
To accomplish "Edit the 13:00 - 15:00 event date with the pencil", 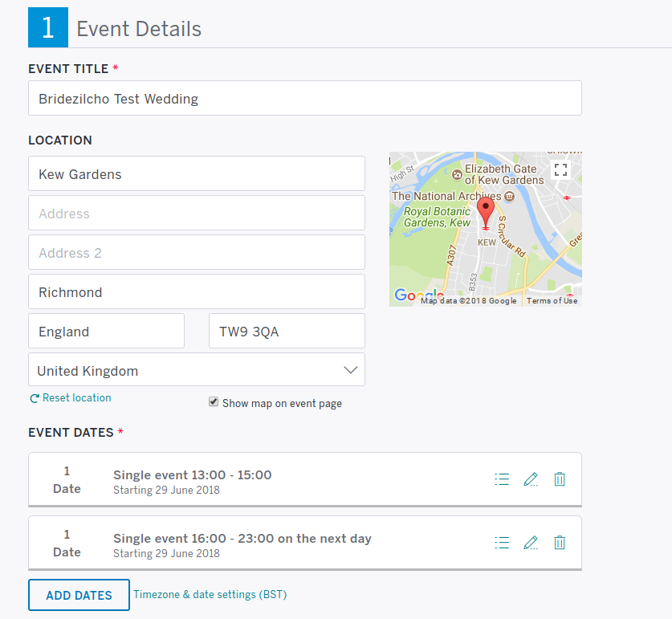I will 531,479.
